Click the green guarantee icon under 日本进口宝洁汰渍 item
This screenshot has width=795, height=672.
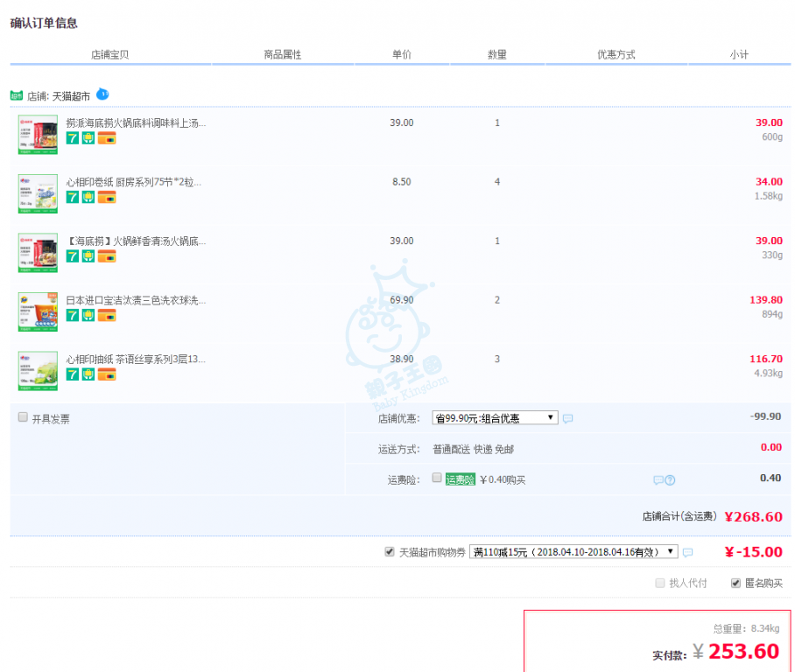[88, 315]
